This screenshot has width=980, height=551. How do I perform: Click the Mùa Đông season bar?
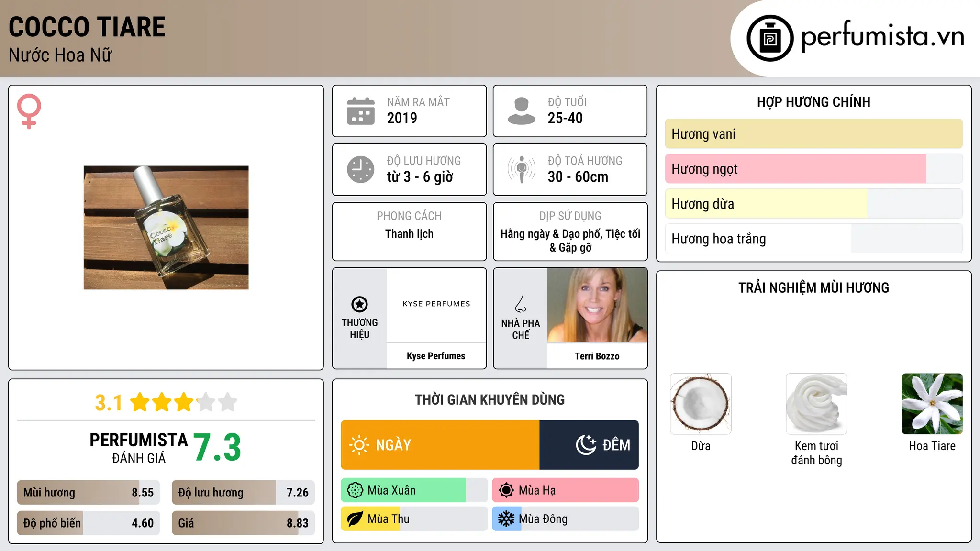pos(566,519)
